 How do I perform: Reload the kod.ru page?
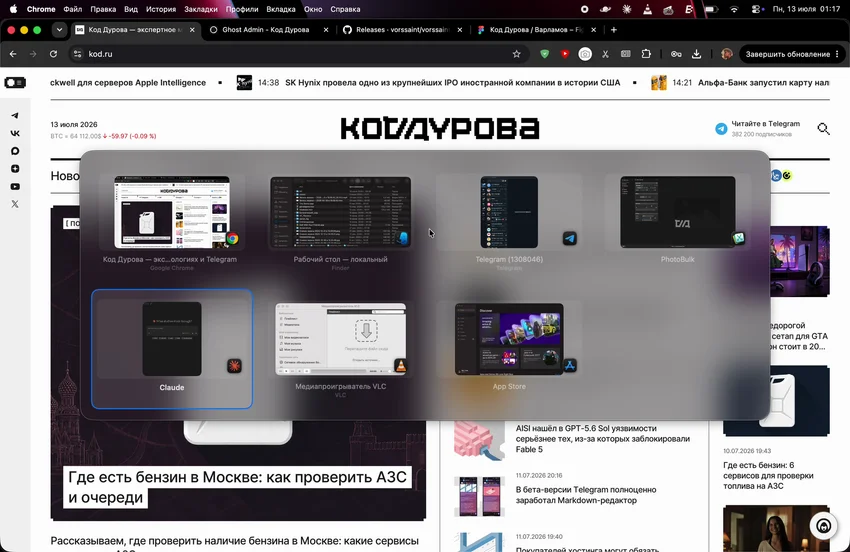pyautogui.click(x=53, y=54)
